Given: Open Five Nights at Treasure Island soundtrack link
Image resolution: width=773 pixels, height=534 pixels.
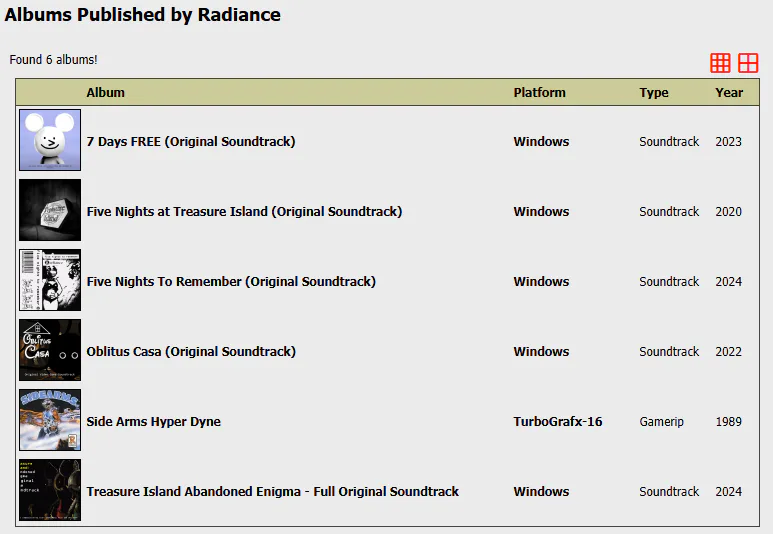Looking at the screenshot, I should pyautogui.click(x=244, y=212).
